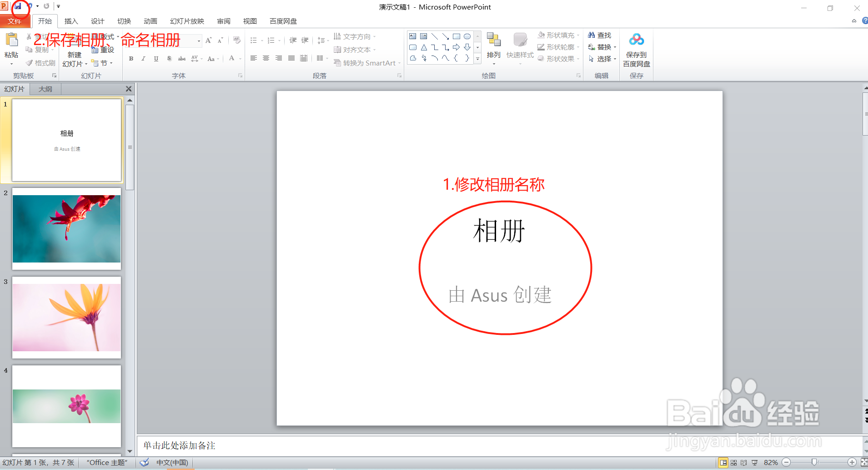
Task: Click the Paste clipboard icon
Action: click(11, 40)
